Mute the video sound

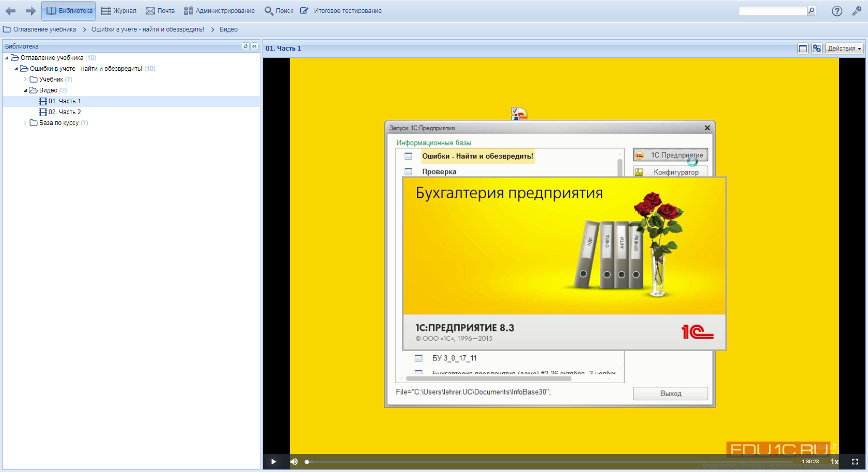tap(294, 462)
